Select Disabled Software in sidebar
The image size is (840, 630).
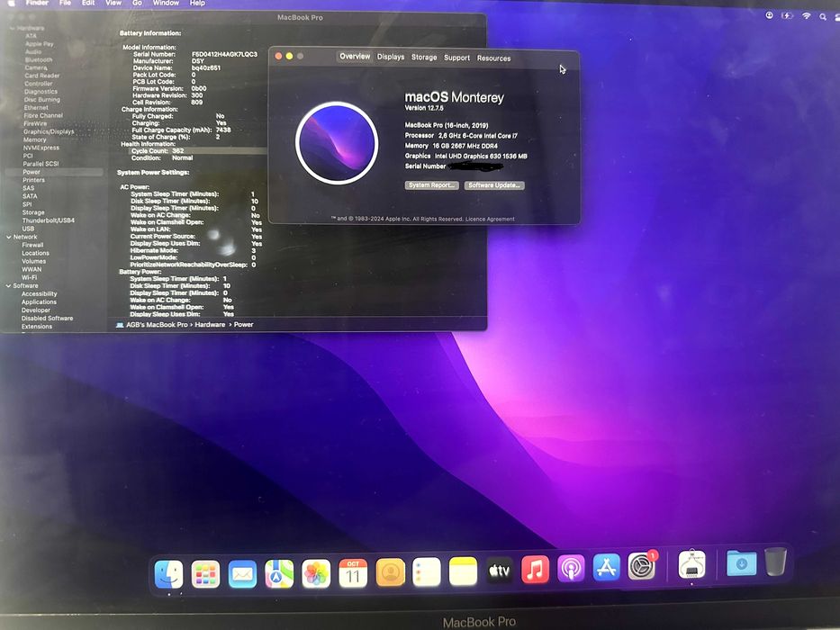click(x=47, y=319)
